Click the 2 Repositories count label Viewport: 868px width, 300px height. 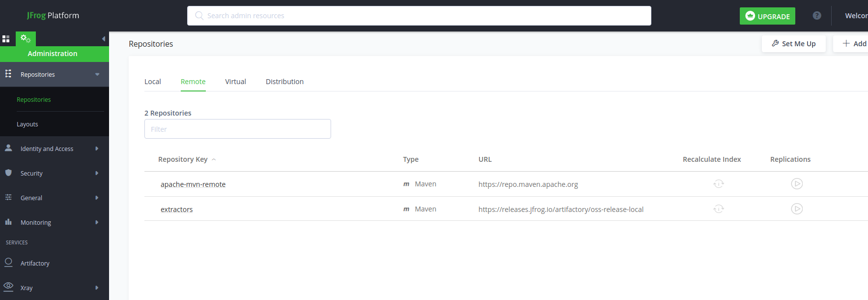click(x=168, y=113)
